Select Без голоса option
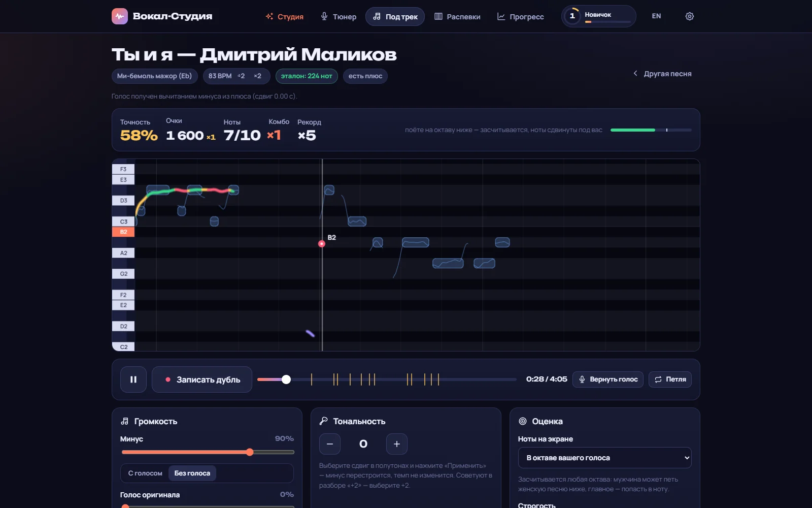 click(x=192, y=473)
